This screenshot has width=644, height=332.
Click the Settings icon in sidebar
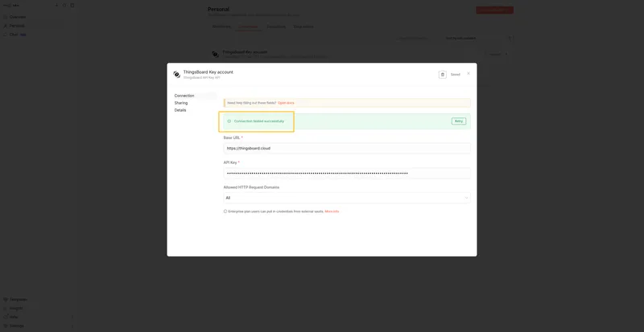(x=6, y=326)
